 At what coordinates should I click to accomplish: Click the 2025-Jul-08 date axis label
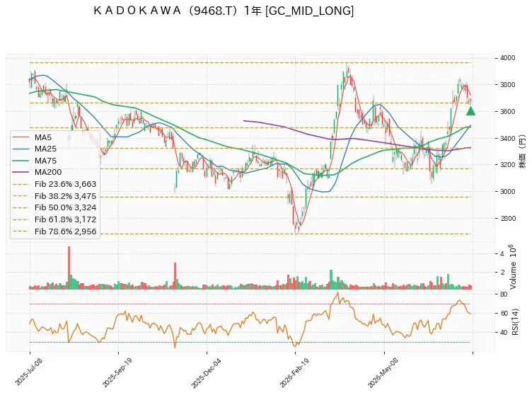coord(28,372)
